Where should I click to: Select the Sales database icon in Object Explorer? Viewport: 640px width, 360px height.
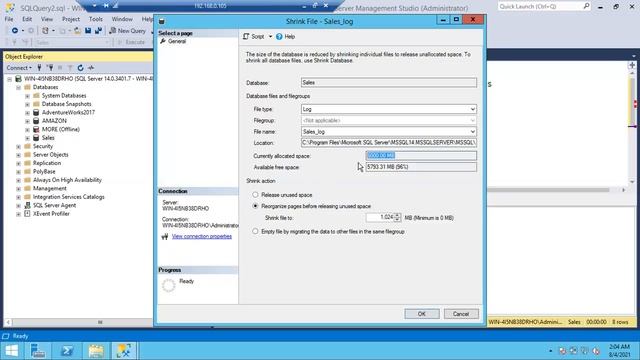(36, 138)
